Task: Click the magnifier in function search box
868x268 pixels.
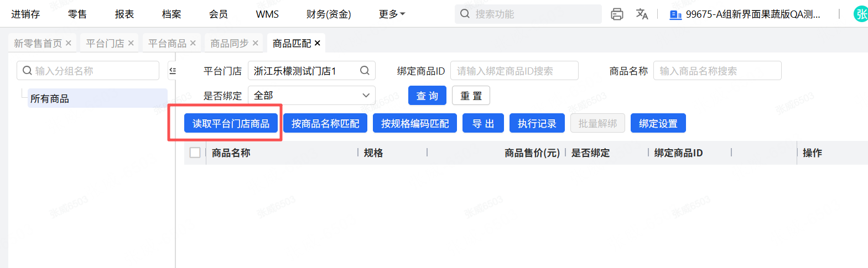Action: coord(465,14)
